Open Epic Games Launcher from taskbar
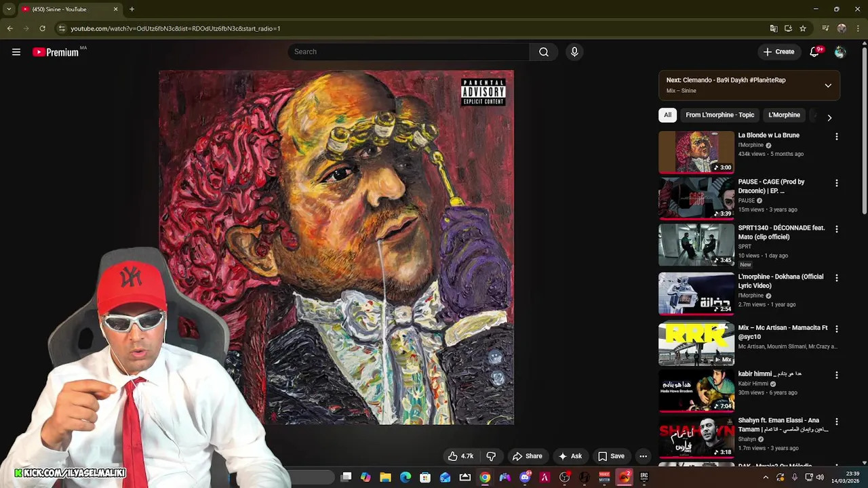The height and width of the screenshot is (488, 868). (644, 477)
